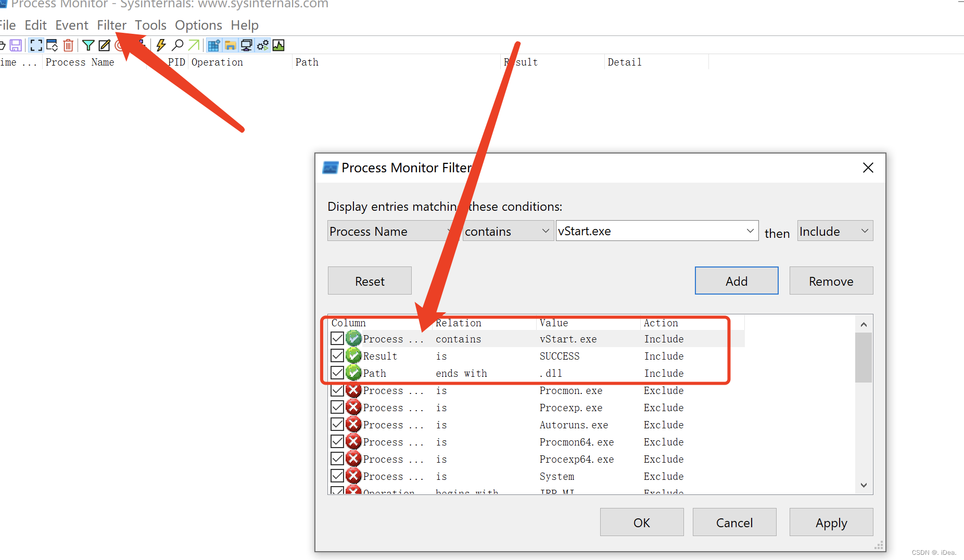Click red exclude icon of Procmon.exe row
This screenshot has height=560, width=964.
tap(353, 390)
